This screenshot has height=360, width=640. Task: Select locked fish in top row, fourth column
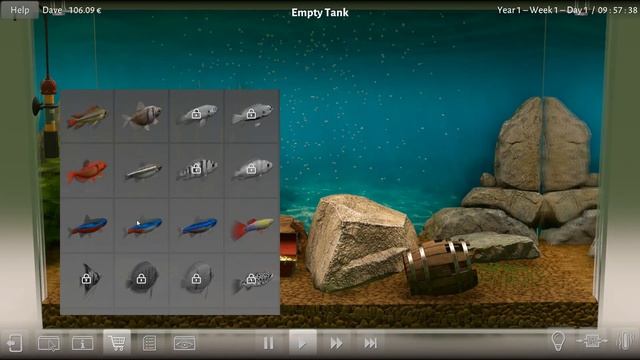(x=252, y=116)
